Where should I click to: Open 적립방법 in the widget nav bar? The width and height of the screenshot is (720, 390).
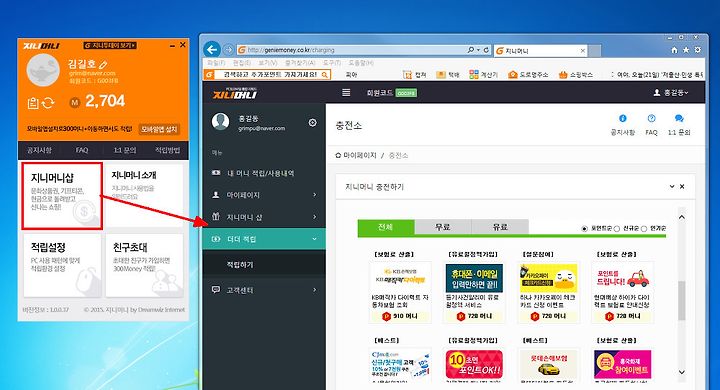click(x=168, y=150)
